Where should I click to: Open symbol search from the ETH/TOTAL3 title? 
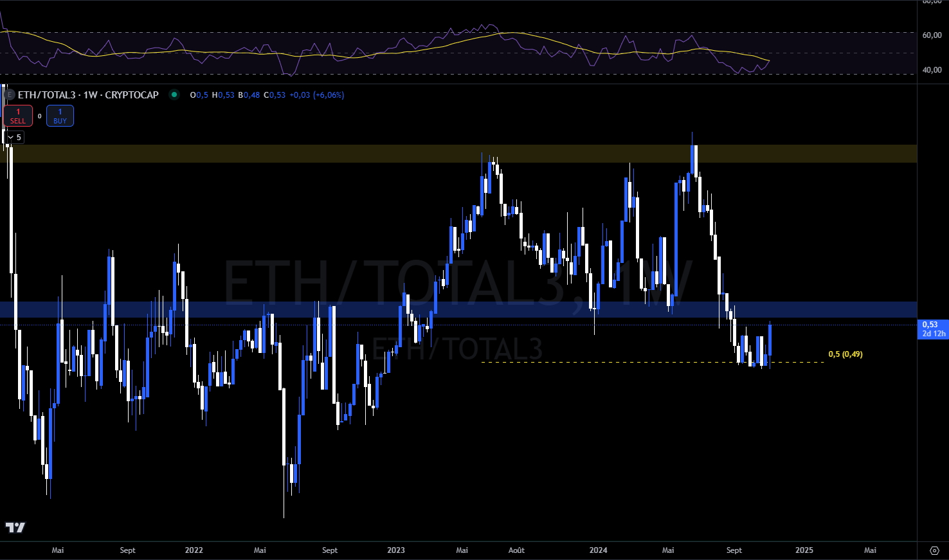tap(88, 95)
